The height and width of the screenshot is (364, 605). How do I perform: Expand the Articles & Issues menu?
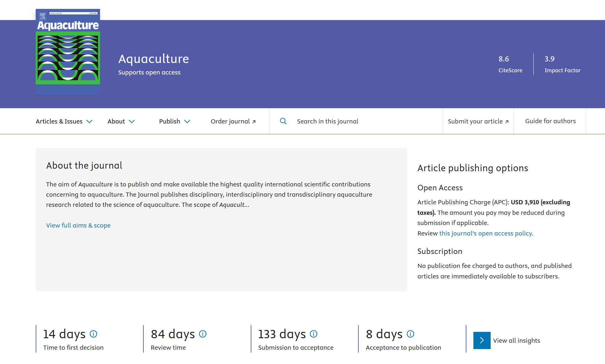point(64,121)
